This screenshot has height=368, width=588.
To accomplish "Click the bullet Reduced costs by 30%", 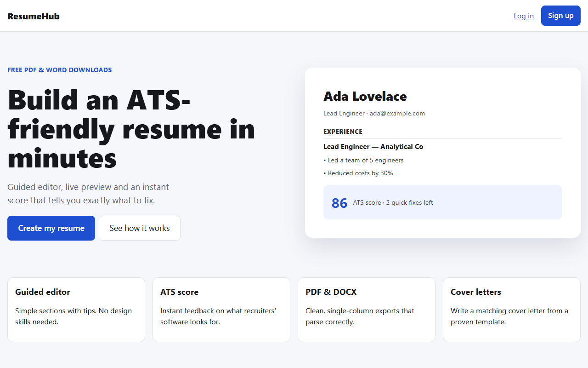I will (x=358, y=173).
